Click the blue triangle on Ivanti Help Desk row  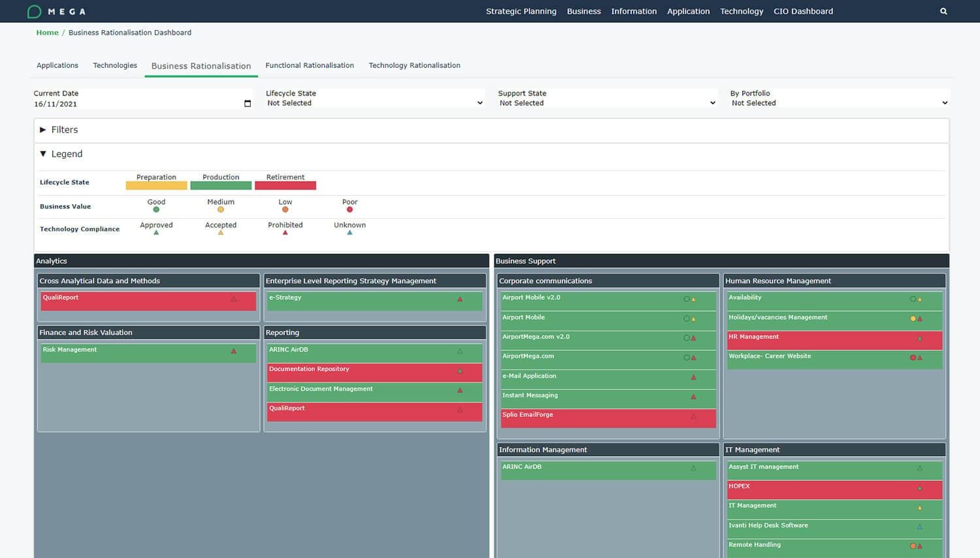(x=920, y=527)
